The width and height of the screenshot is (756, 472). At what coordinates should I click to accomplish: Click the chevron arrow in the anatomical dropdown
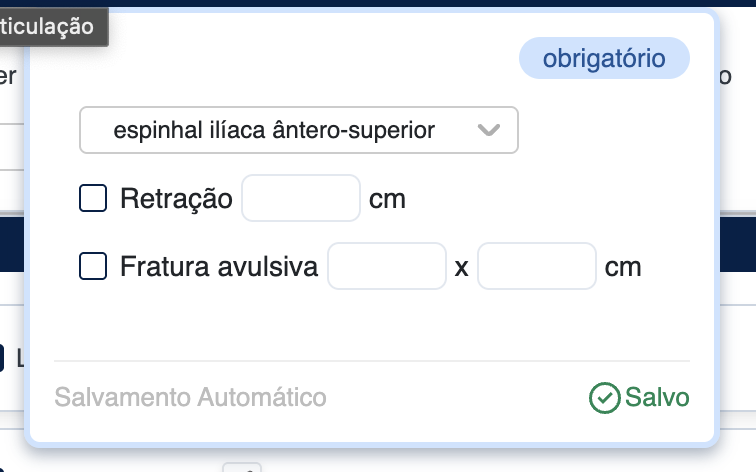click(489, 130)
